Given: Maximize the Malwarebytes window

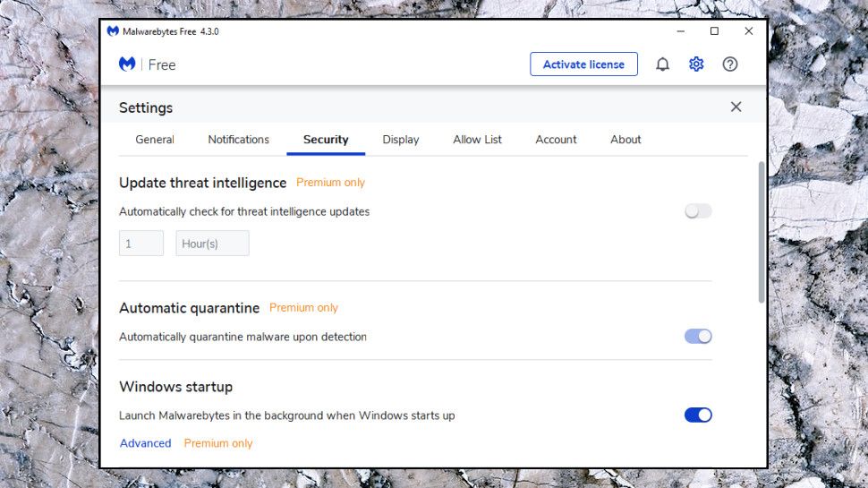Looking at the screenshot, I should pyautogui.click(x=714, y=31).
